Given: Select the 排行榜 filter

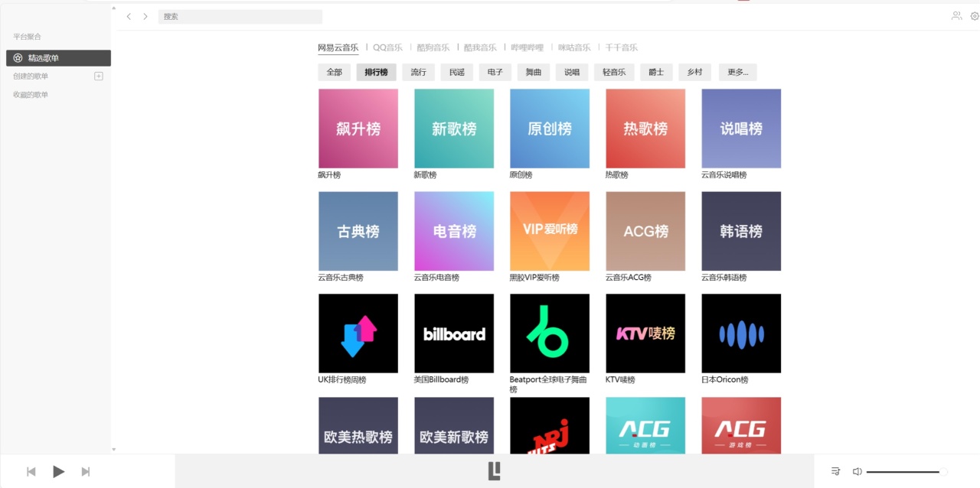Looking at the screenshot, I should point(376,73).
